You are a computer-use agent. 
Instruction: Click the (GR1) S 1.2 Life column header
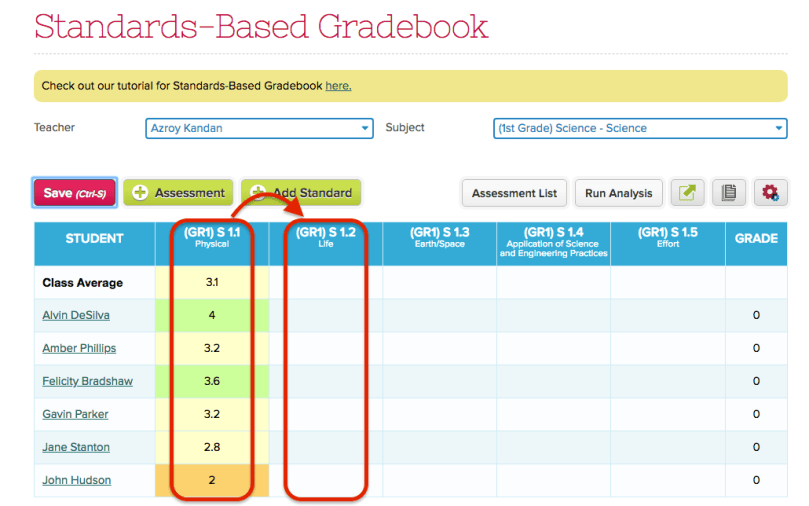tap(326, 243)
